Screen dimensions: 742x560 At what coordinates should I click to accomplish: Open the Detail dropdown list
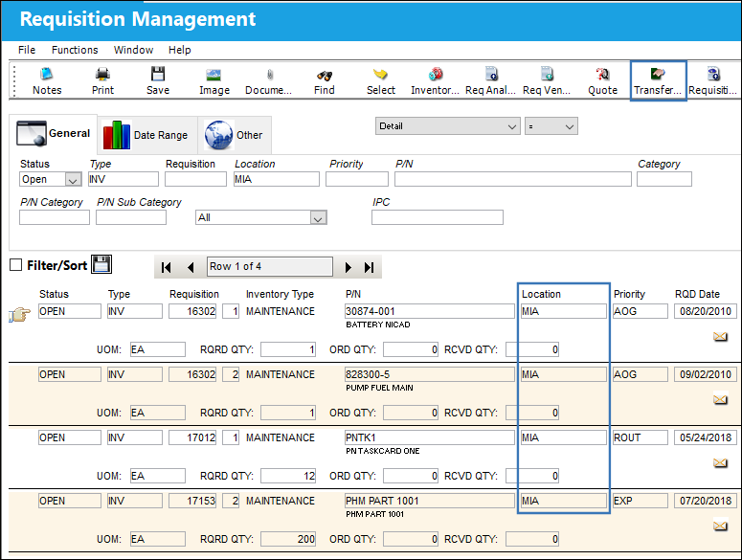448,126
